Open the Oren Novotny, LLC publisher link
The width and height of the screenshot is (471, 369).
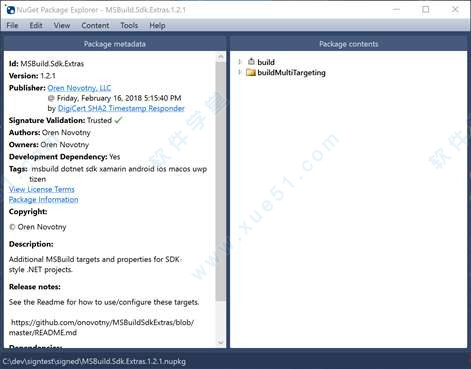click(79, 88)
